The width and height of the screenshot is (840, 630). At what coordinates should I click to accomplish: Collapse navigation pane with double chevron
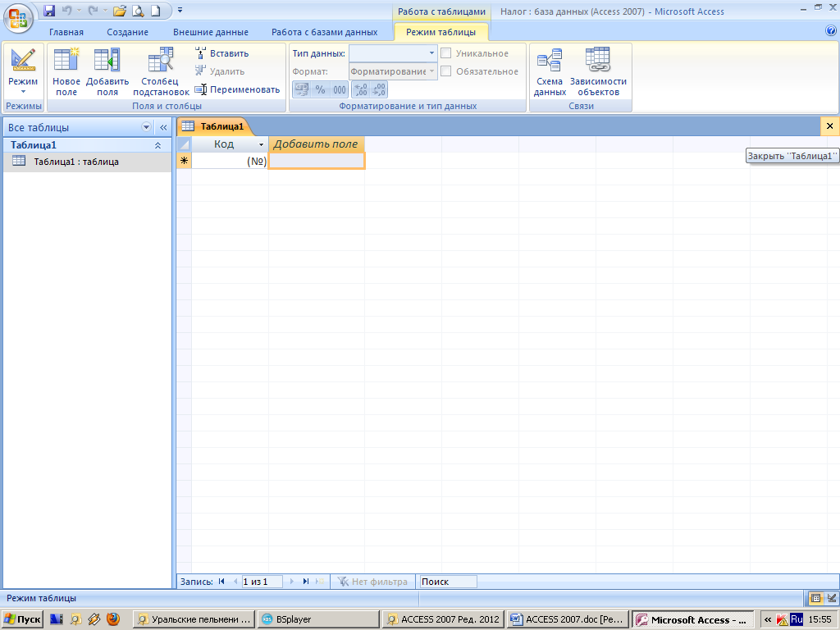(163, 127)
